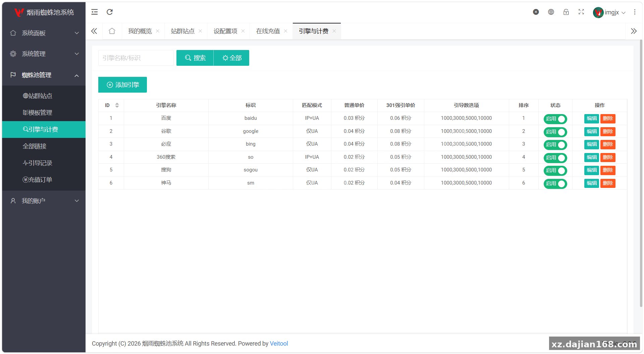Click the 烟雨蜘蛛池系统 logo
Image resolution: width=644 pixels, height=354 pixels.
(44, 12)
